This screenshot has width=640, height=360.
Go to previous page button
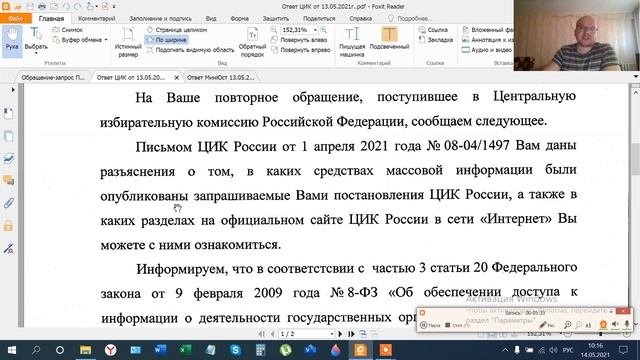pyautogui.click(x=272, y=334)
